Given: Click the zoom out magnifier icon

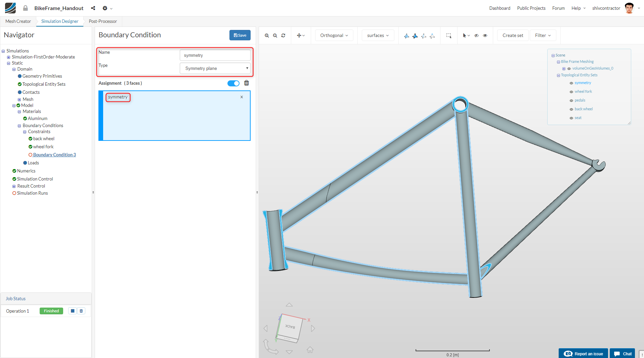Looking at the screenshot, I should (275, 36).
